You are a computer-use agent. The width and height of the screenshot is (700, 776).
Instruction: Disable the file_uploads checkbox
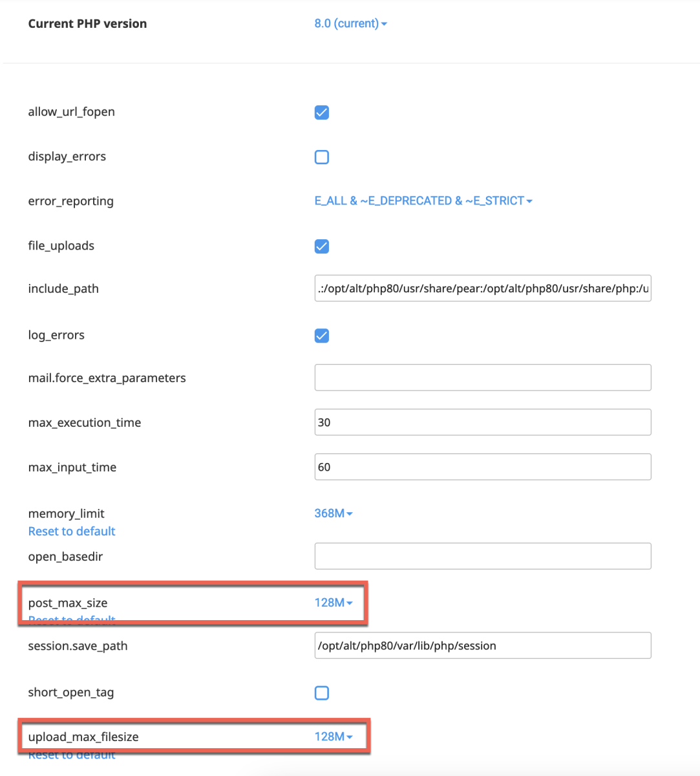click(x=321, y=246)
